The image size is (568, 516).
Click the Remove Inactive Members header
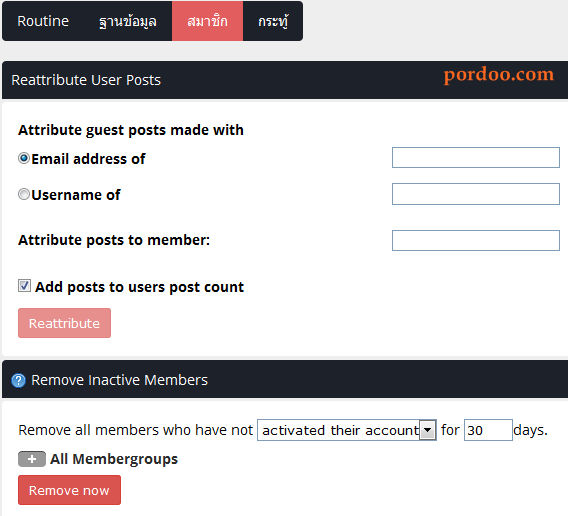pyautogui.click(x=120, y=380)
